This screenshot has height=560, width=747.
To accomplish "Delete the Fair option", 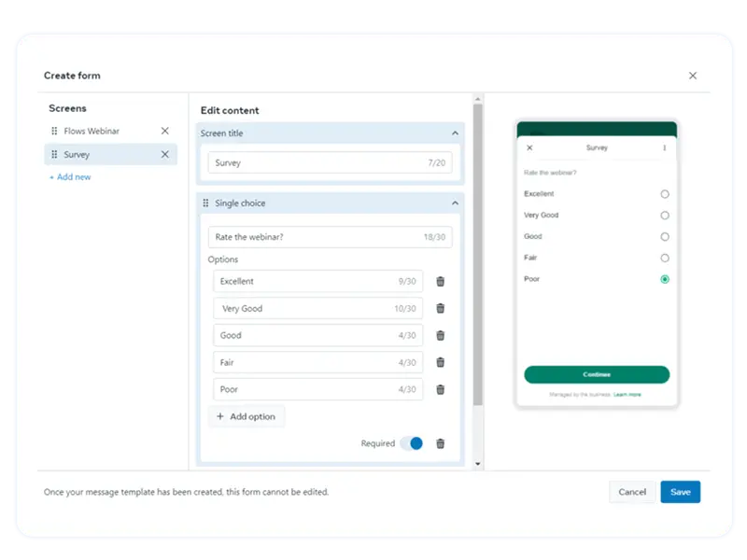I will click(x=441, y=363).
